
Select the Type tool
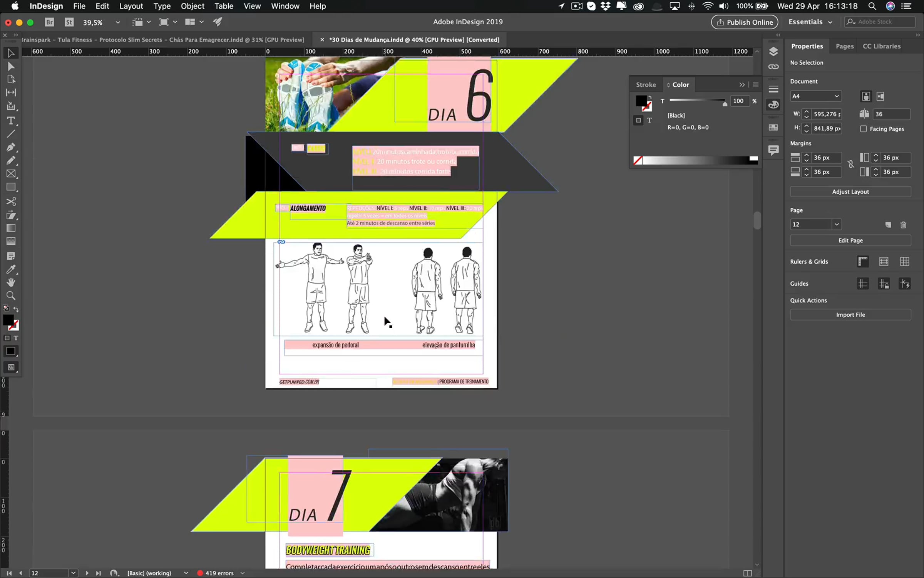pyautogui.click(x=11, y=121)
